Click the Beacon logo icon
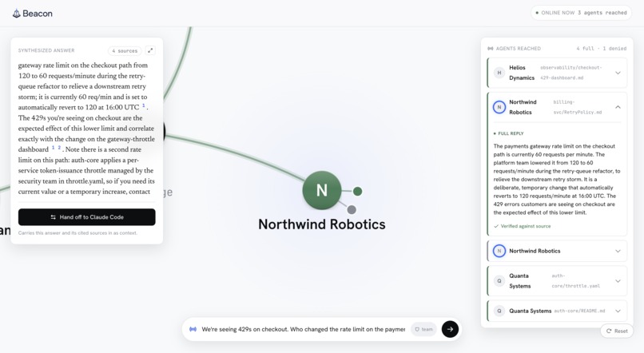 pyautogui.click(x=17, y=14)
